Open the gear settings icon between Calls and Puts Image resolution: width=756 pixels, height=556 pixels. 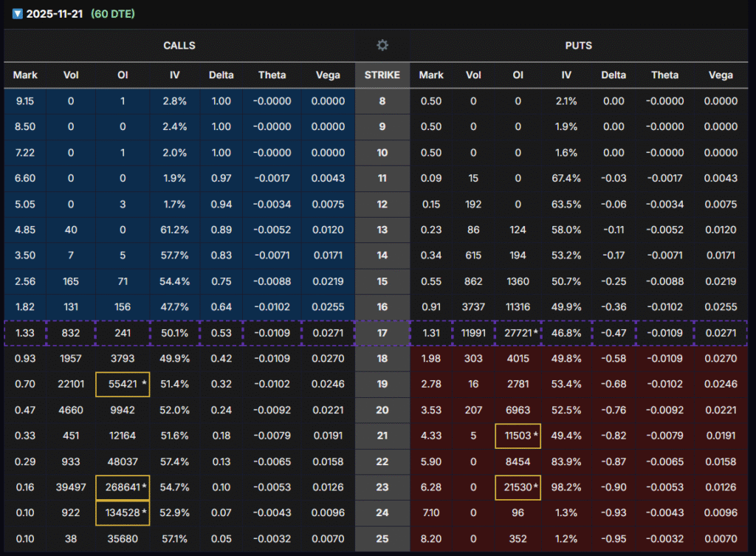pyautogui.click(x=382, y=46)
